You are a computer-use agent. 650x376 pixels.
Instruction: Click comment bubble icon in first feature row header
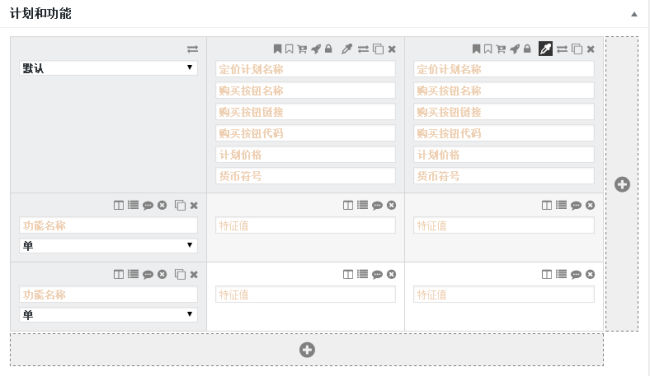(x=148, y=206)
